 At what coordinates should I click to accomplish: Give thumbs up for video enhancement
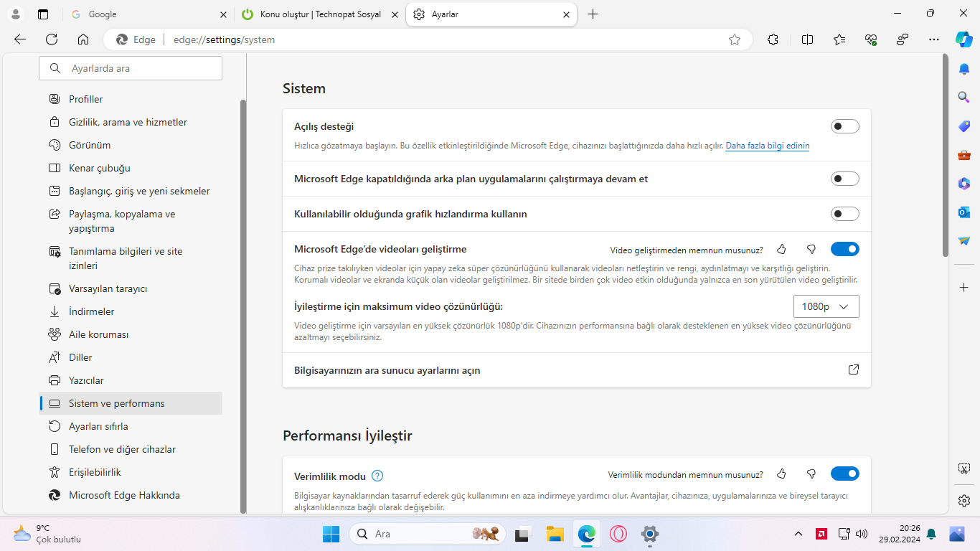click(781, 249)
